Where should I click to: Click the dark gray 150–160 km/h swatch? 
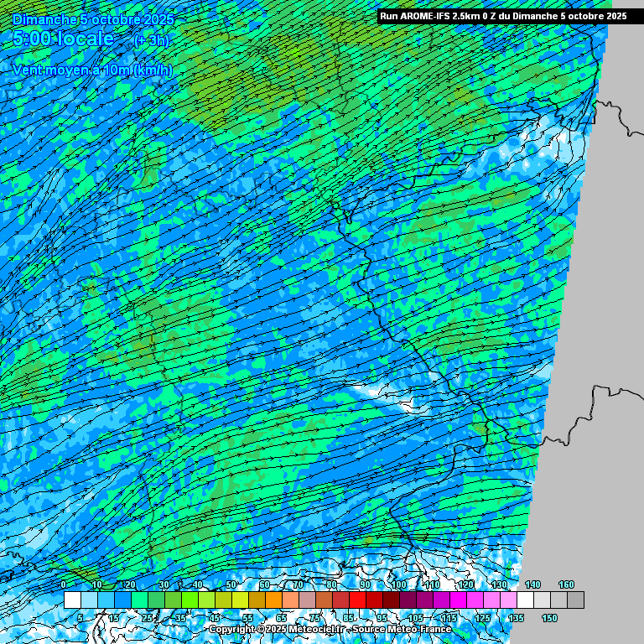pyautogui.click(x=575, y=600)
